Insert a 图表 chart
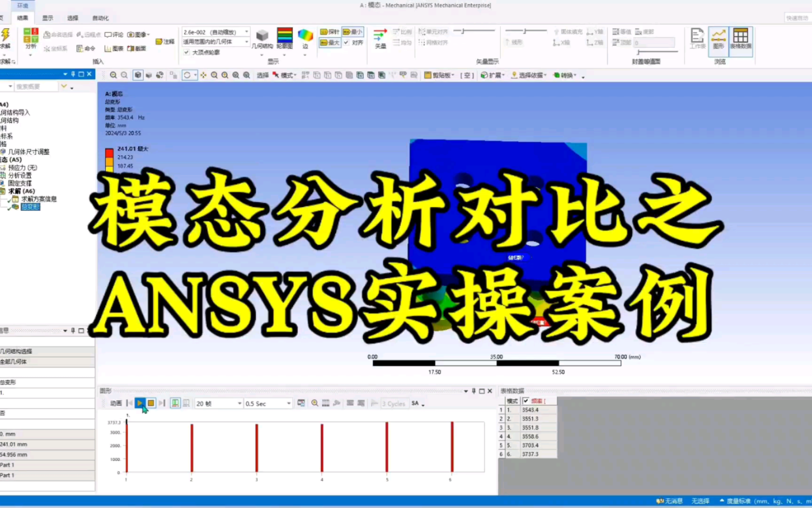812x508 pixels. point(114,48)
